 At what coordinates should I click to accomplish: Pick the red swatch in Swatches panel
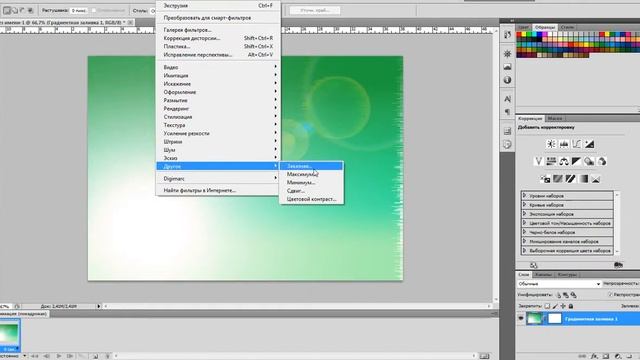point(519,35)
